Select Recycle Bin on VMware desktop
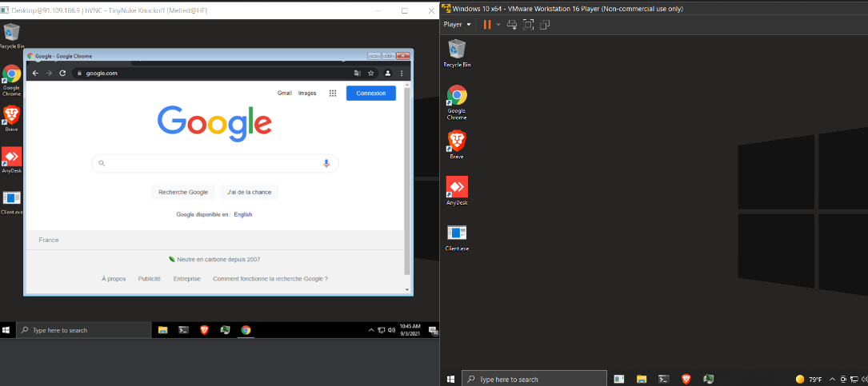868x386 pixels. point(457,53)
